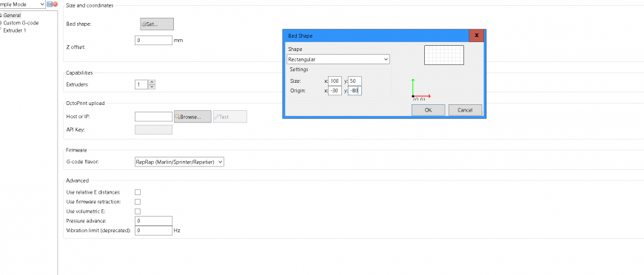644x275 pixels.
Task: Click the 'Advanced' section heading
Action: point(77,180)
